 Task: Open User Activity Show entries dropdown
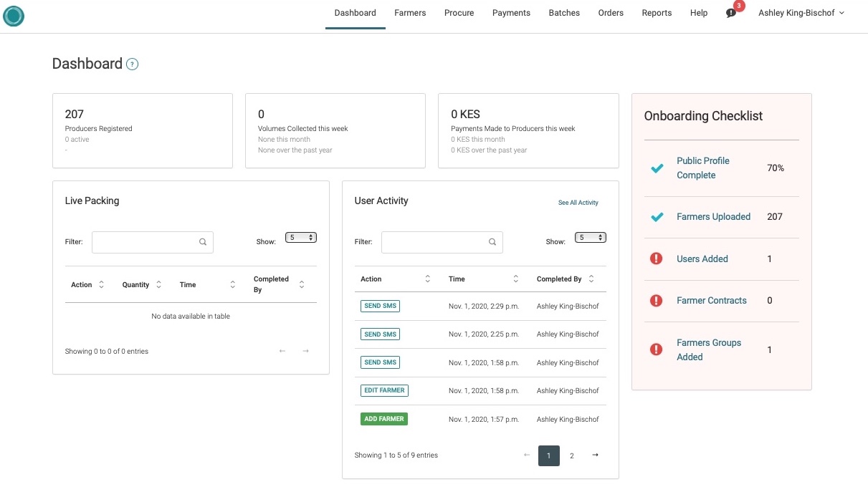[591, 237]
